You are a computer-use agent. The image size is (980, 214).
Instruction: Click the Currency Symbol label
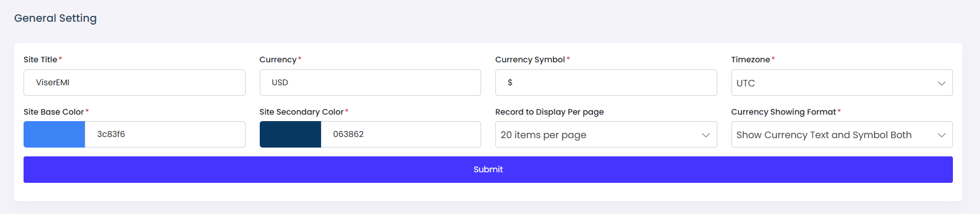(530, 59)
